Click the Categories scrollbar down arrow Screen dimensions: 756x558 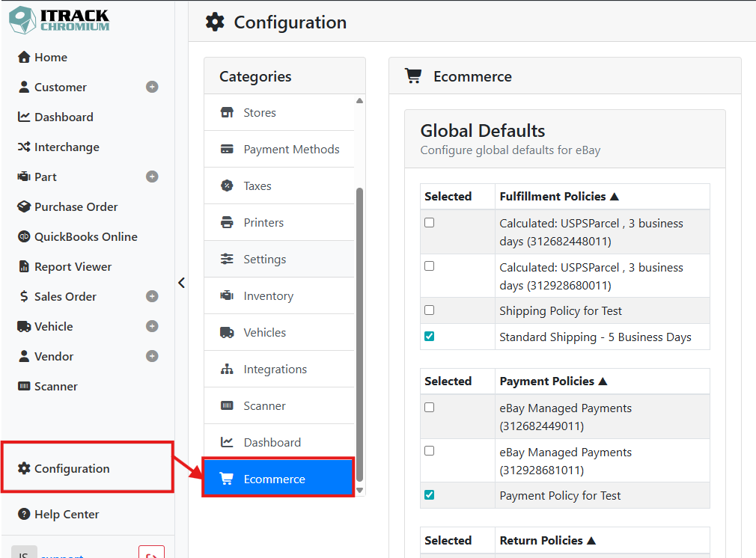point(360,491)
